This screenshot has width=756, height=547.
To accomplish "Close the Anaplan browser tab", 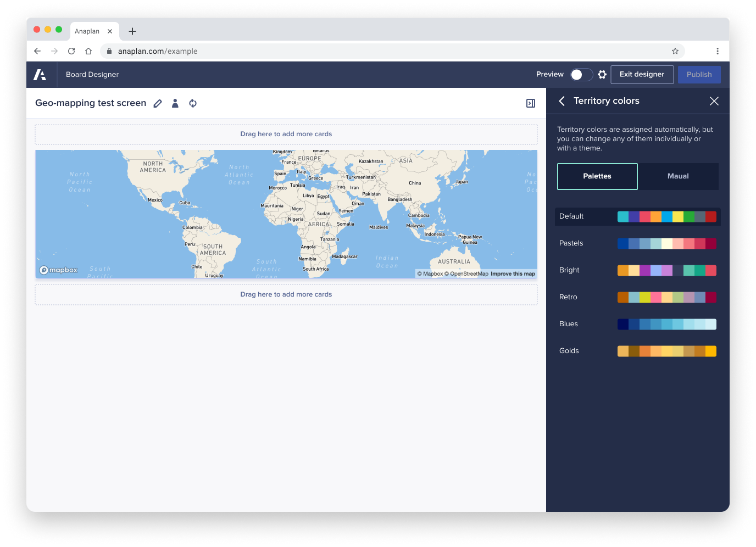I will 110,31.
